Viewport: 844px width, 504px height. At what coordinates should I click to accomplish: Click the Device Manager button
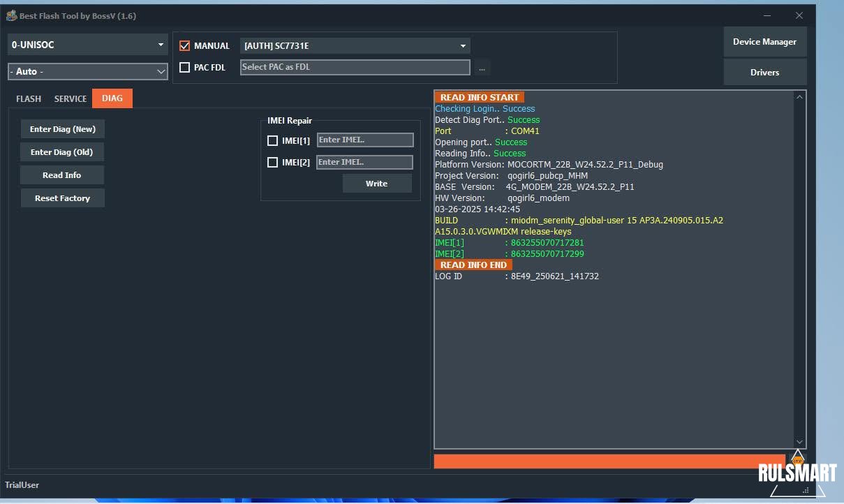point(764,42)
